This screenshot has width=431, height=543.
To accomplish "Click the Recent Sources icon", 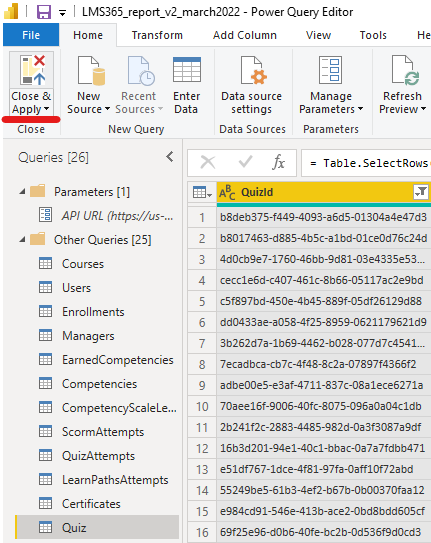I will [141, 71].
